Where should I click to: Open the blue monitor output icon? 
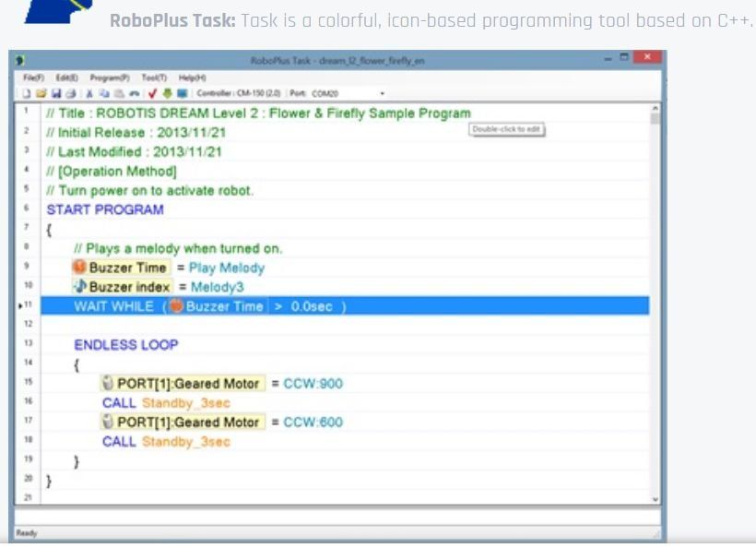click(183, 93)
